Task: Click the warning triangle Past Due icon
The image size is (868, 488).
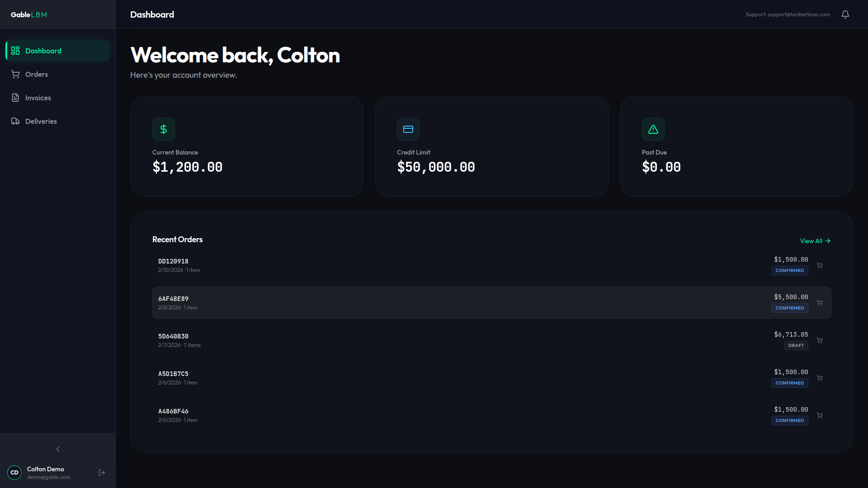Action: click(x=653, y=129)
